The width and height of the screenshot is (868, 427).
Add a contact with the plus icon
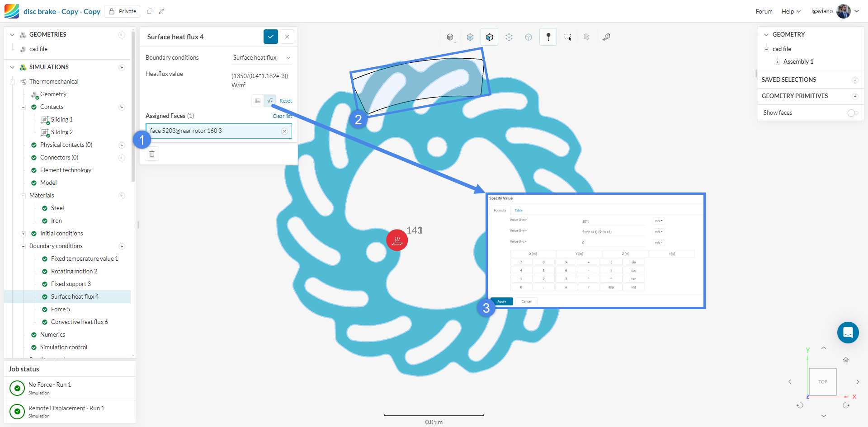[122, 107]
